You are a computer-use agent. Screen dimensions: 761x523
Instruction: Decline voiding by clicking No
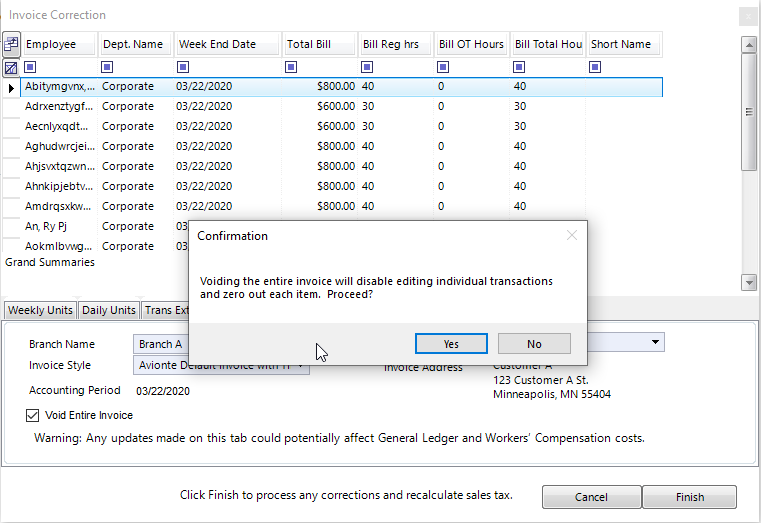[x=534, y=343]
